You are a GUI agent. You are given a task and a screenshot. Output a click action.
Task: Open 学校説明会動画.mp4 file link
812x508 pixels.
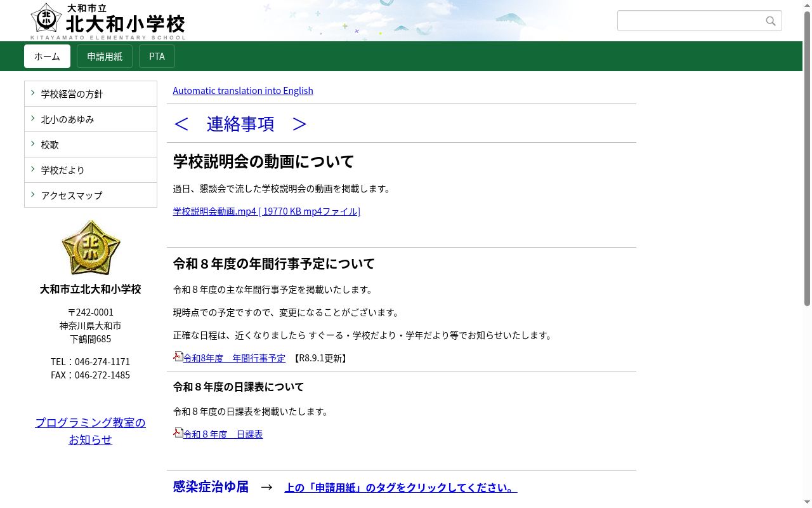tap(266, 211)
